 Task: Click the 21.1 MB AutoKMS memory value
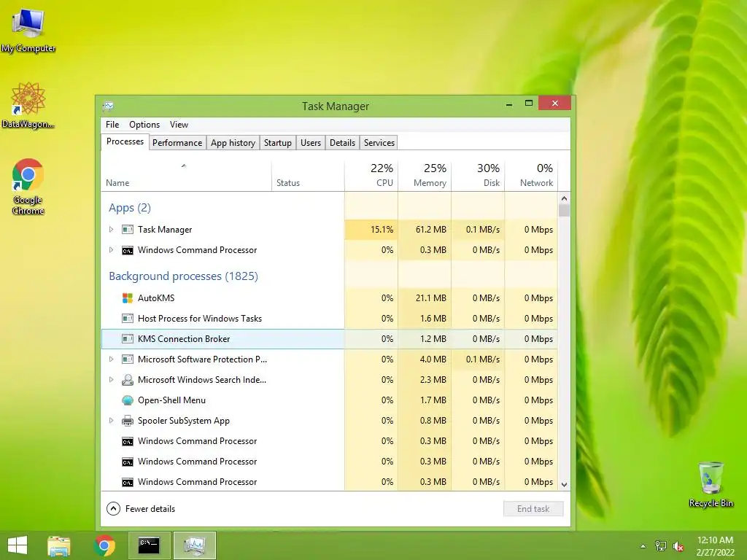pyautogui.click(x=430, y=298)
